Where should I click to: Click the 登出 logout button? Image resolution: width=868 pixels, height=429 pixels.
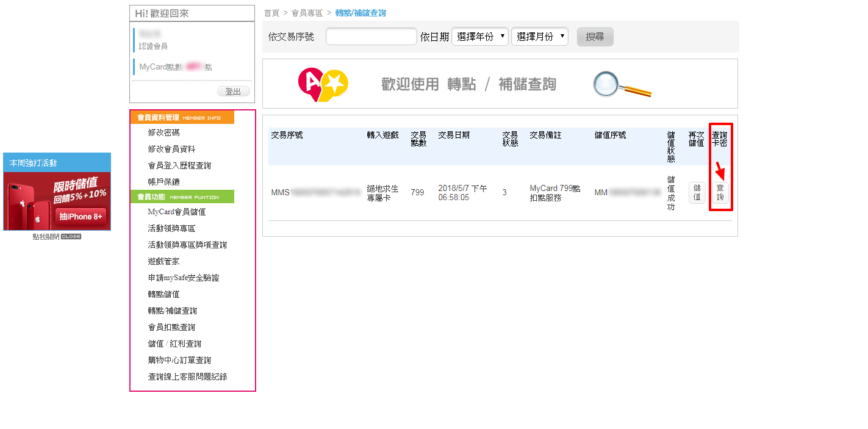234,92
